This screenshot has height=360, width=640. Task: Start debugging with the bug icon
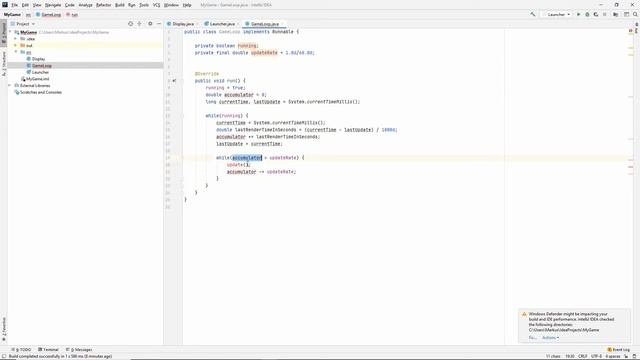(x=587, y=14)
